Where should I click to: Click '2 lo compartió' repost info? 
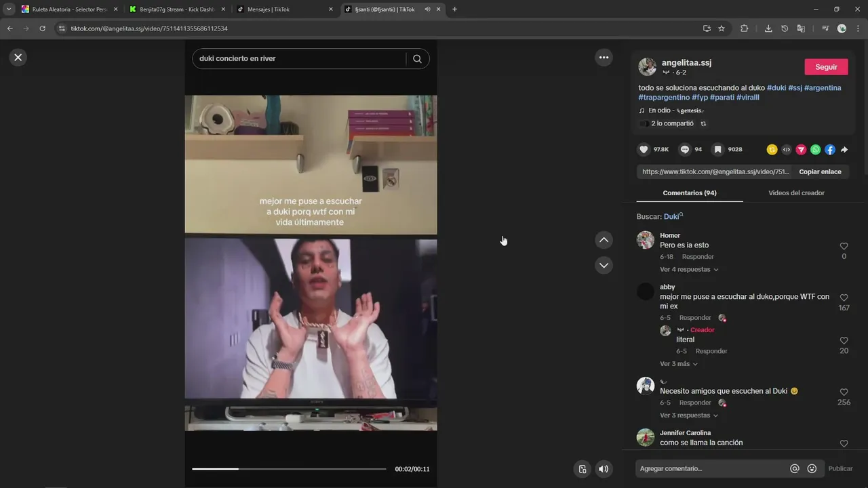click(672, 124)
